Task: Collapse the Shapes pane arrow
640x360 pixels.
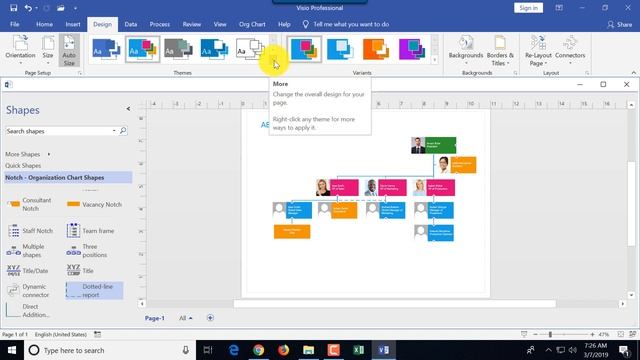Action: click(x=128, y=109)
